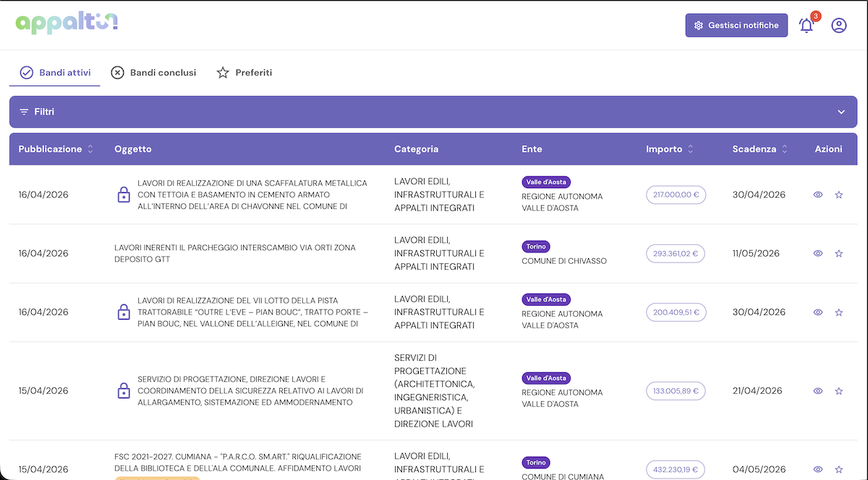Favorite the 133.005,89 € tender
Image resolution: width=868 pixels, height=480 pixels.
839,391
